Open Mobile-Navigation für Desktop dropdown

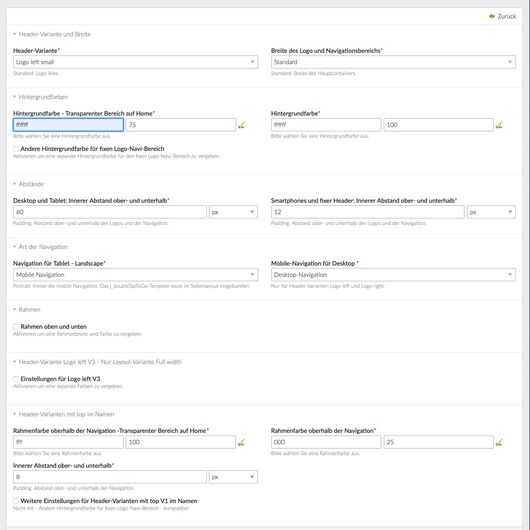393,275
